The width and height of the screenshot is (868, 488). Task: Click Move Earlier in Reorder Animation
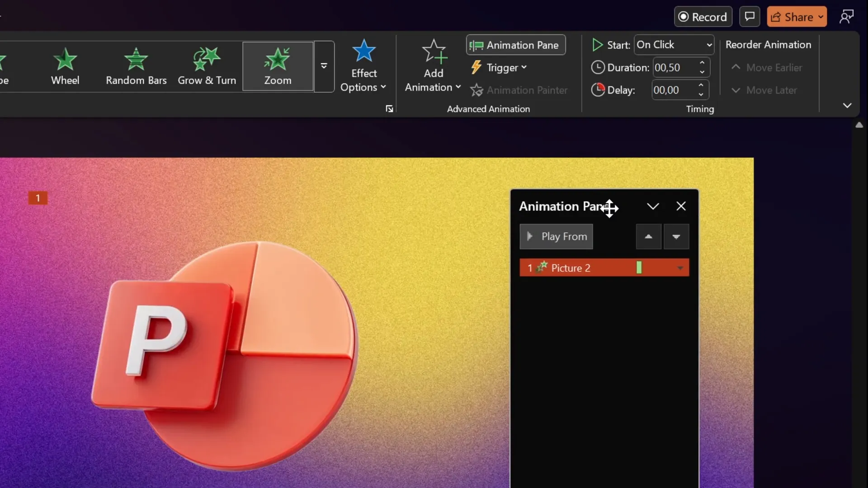pos(767,68)
